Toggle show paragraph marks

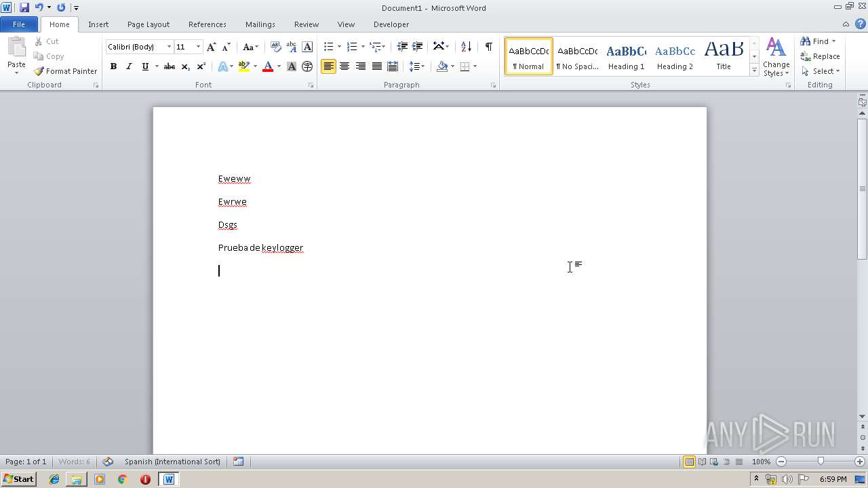[488, 47]
